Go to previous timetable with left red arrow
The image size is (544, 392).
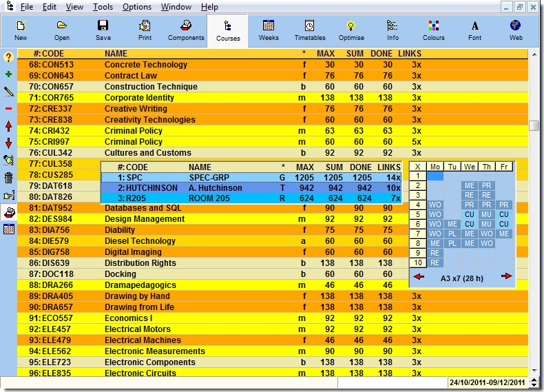pyautogui.click(x=418, y=276)
